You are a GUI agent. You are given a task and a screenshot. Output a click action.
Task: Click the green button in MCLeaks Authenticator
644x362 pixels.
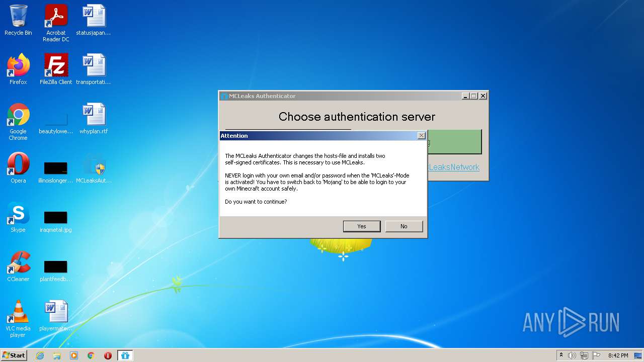[454, 142]
